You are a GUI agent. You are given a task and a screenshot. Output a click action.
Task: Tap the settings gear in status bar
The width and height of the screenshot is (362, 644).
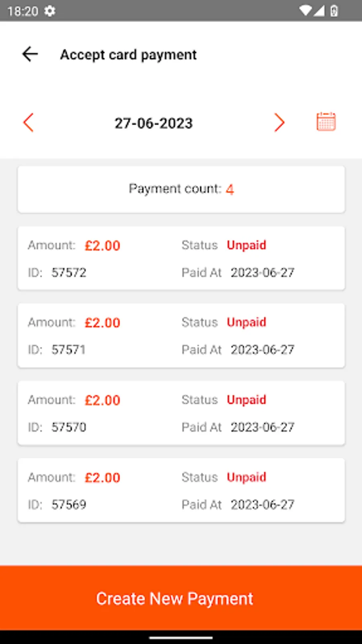click(x=50, y=11)
